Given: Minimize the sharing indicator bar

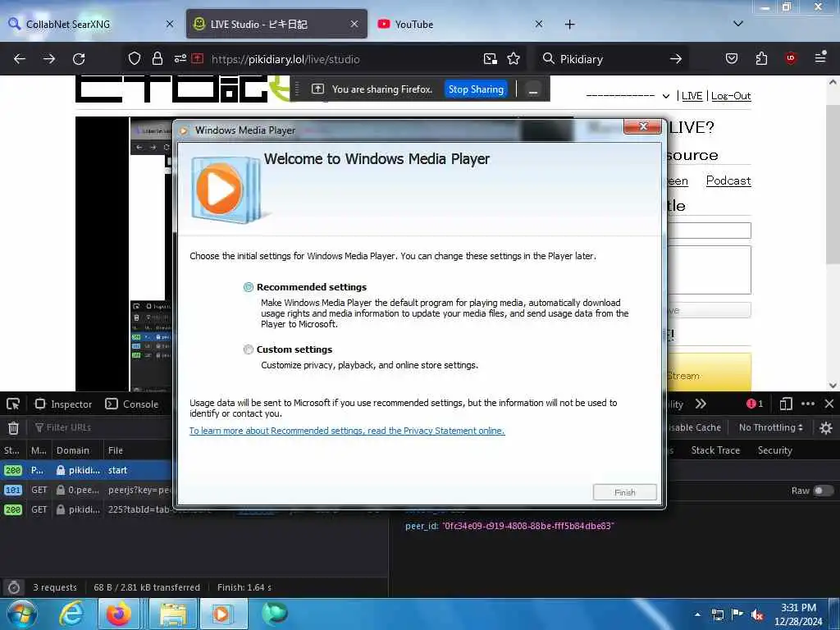Looking at the screenshot, I should (x=533, y=90).
